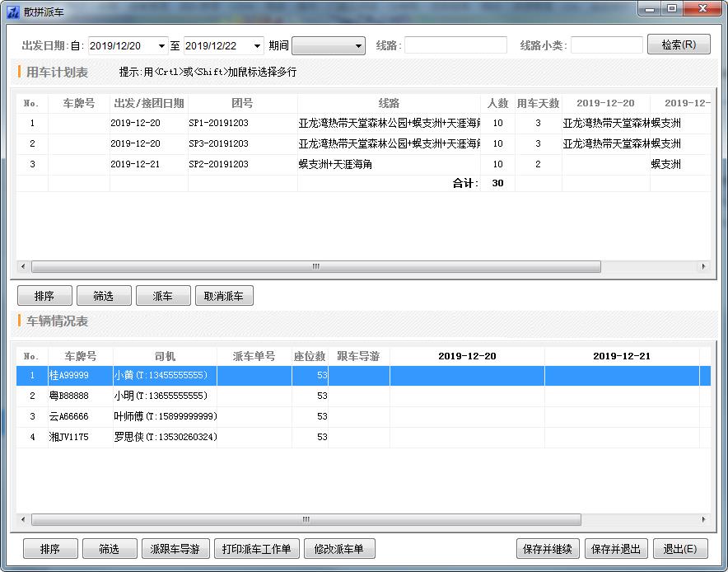The height and width of the screenshot is (572, 728).
Task: Click the 出发/接团日期 column header
Action: click(149, 103)
